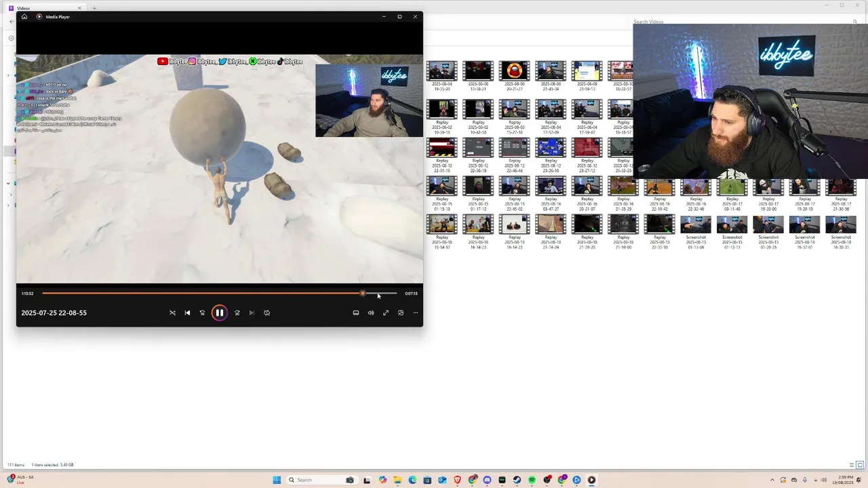This screenshot has width=868, height=488.
Task: Toggle shuffle in Media Player
Action: point(172,312)
